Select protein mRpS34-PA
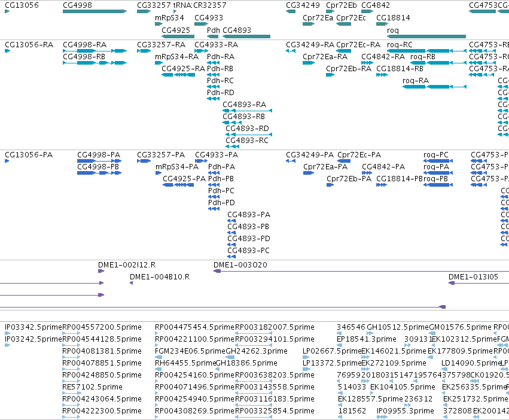The image size is (509, 420). coord(177,167)
